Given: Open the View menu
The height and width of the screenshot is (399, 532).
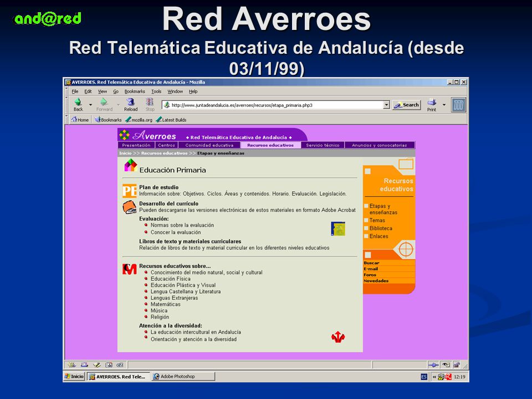Looking at the screenshot, I should pos(103,91).
